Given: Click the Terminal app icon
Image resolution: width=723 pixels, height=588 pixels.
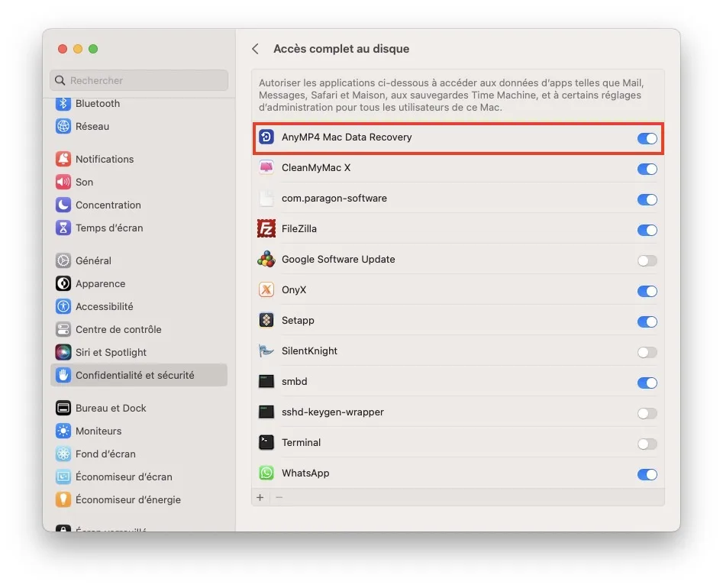Looking at the screenshot, I should 266,443.
